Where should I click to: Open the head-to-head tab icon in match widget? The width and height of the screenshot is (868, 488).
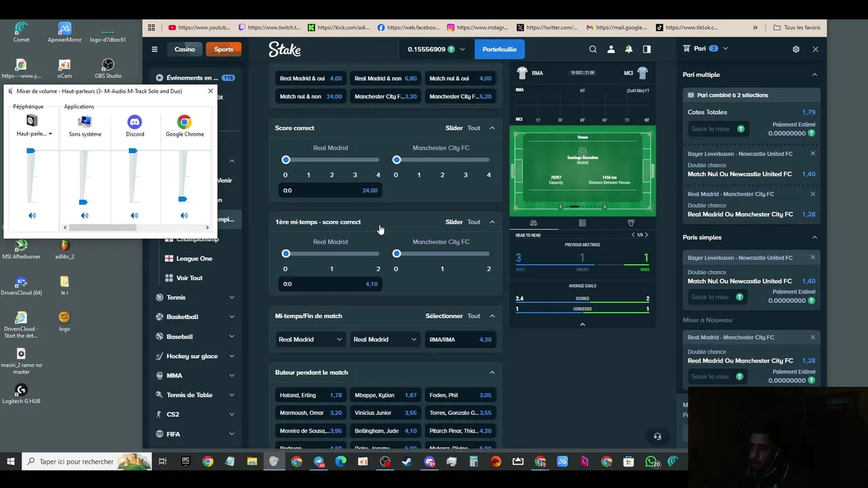[x=534, y=222]
